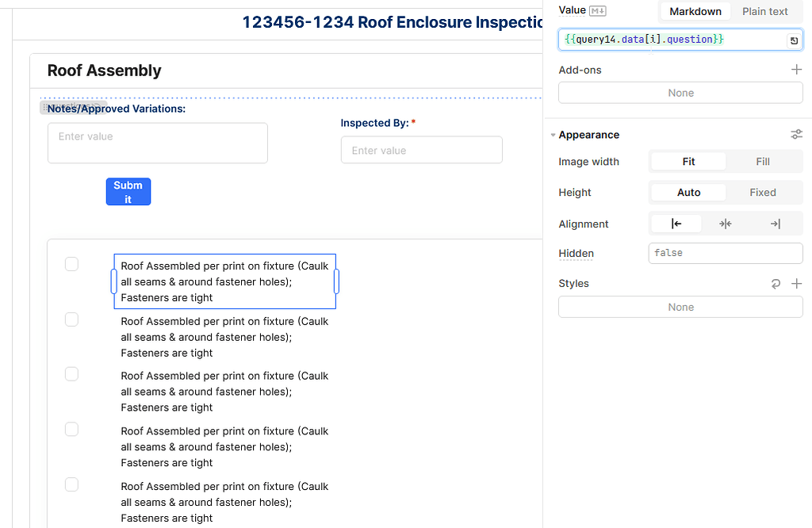Screen dimensions: 812x528
Task: Tick the second checklist checkbox
Action: (71, 319)
